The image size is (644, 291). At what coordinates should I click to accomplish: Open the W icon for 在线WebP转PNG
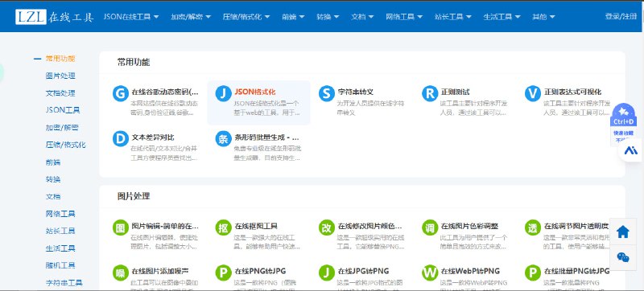pos(430,273)
